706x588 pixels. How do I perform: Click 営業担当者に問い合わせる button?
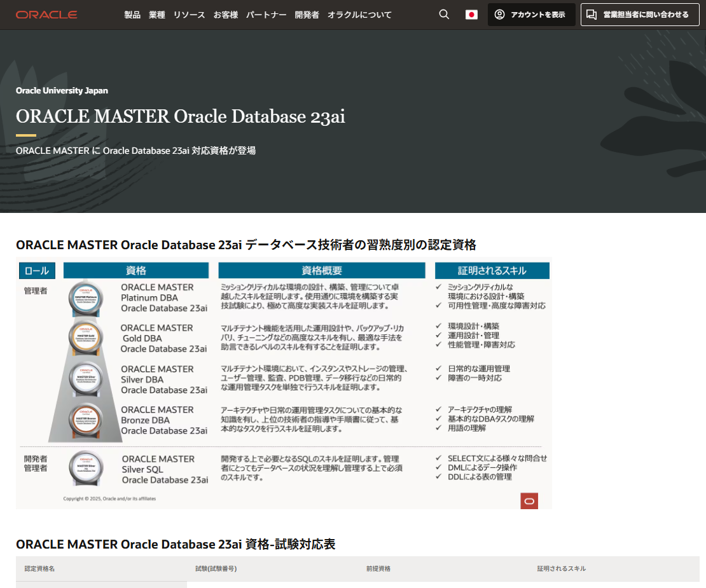click(x=640, y=15)
